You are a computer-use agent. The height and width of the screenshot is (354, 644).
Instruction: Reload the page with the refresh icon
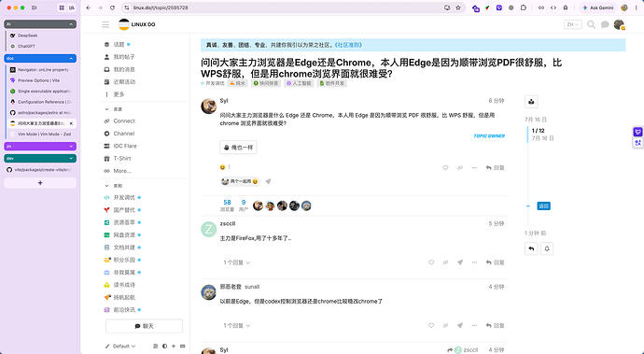pos(112,7)
